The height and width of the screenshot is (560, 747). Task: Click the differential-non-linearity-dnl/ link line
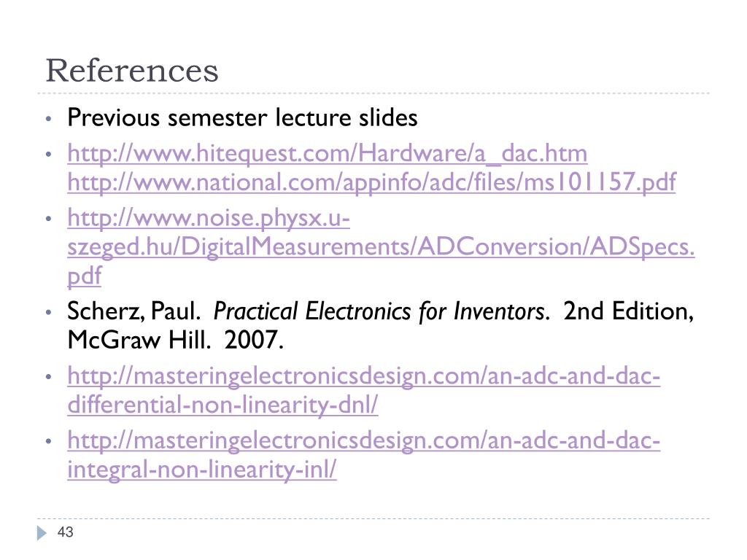click(222, 405)
